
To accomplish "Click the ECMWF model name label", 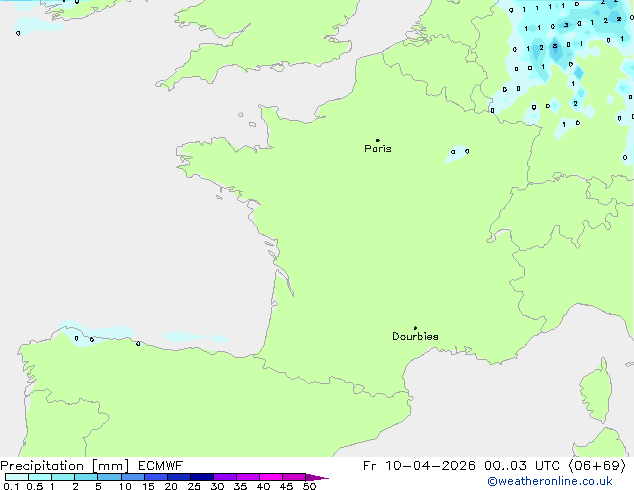I will (161, 466).
